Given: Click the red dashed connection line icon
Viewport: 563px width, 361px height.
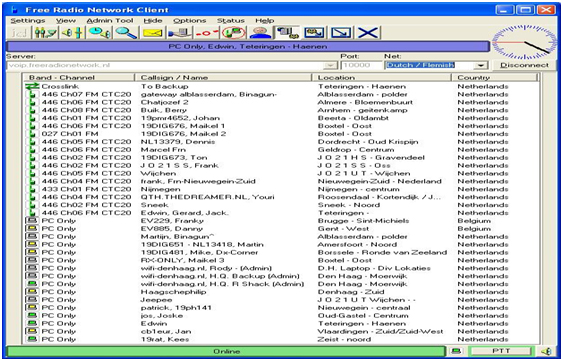Looking at the screenshot, I should pyautogui.click(x=206, y=33).
